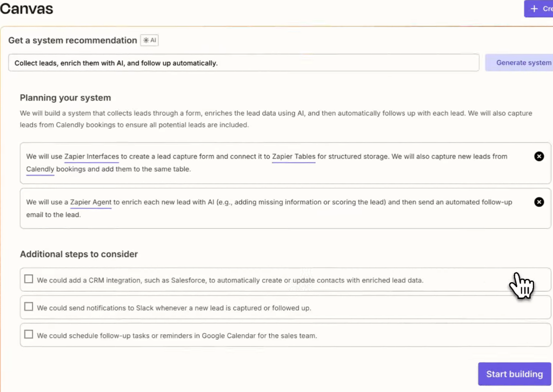Click the Create button with plus icon
553x392 pixels.
(538, 9)
